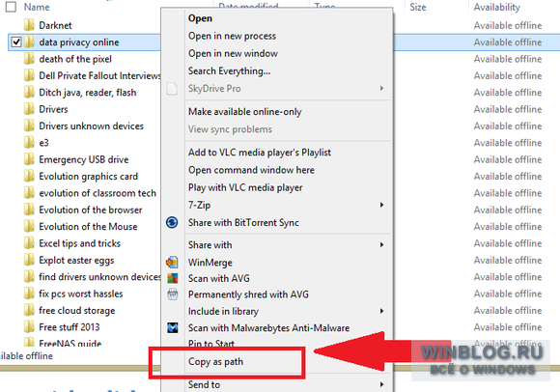
Task: Click Available offline in the Darknet row
Action: pos(508,26)
